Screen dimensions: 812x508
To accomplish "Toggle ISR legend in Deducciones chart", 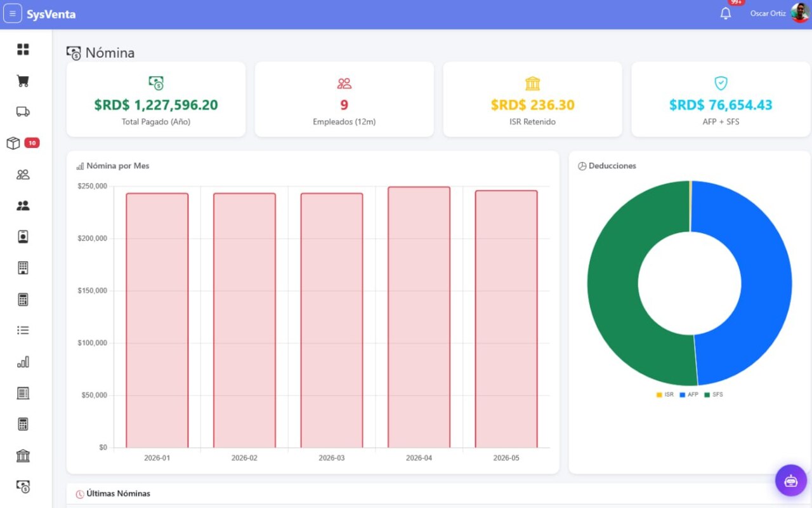I will pyautogui.click(x=665, y=395).
